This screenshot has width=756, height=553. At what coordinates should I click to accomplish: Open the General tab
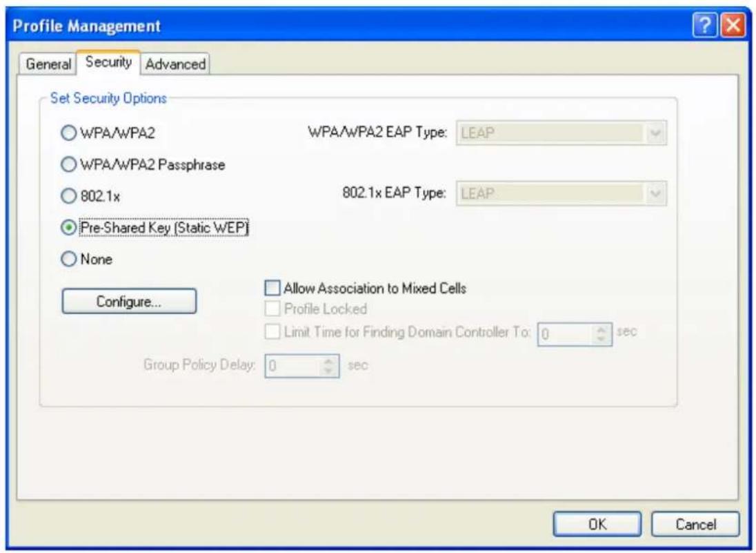[48, 64]
